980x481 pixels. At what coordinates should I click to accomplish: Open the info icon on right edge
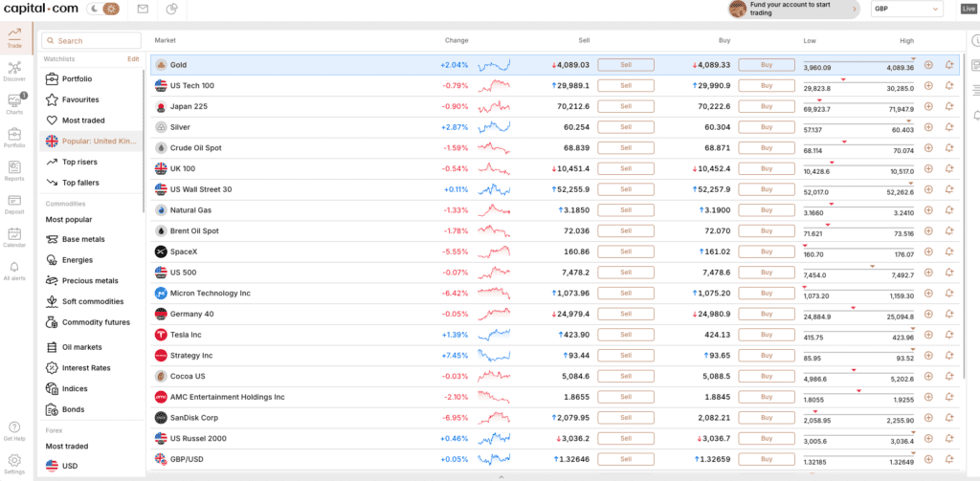click(x=975, y=40)
